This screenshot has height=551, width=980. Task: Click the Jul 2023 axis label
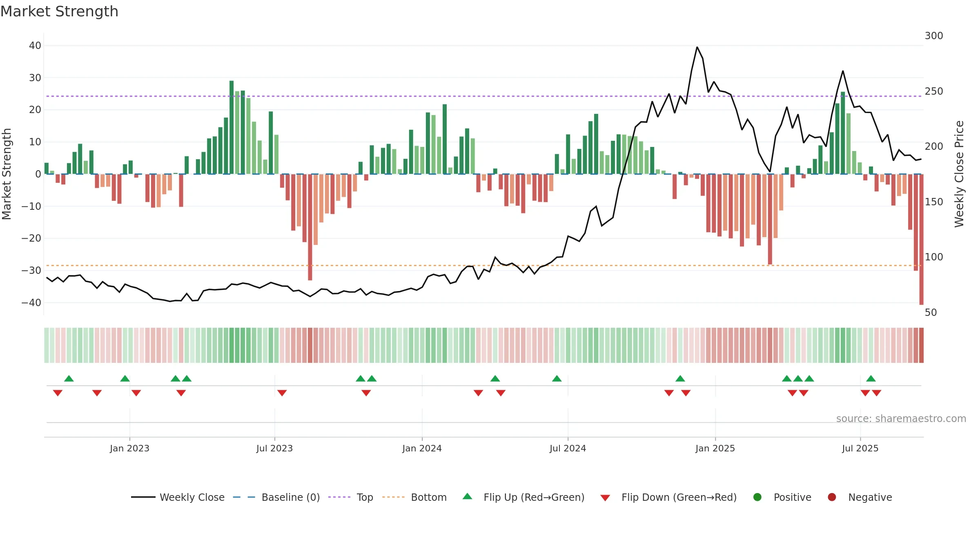[274, 449]
